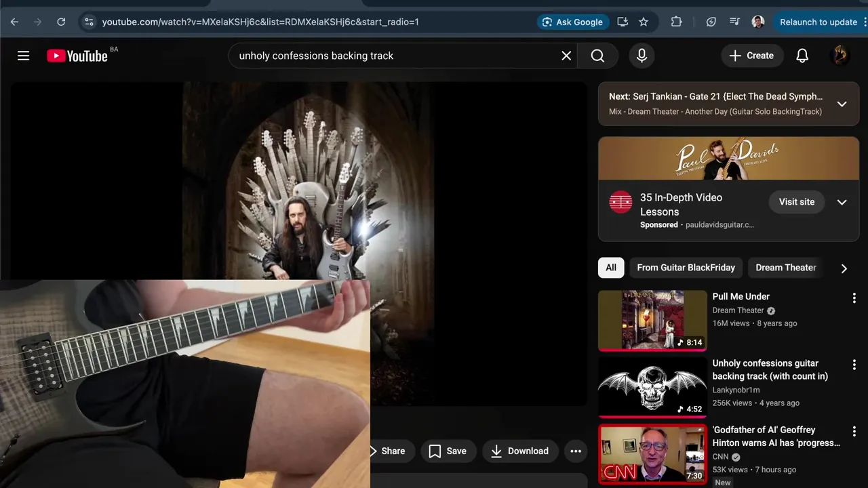This screenshot has height=488, width=868.
Task: Click the Ask Google button
Action: 572,22
